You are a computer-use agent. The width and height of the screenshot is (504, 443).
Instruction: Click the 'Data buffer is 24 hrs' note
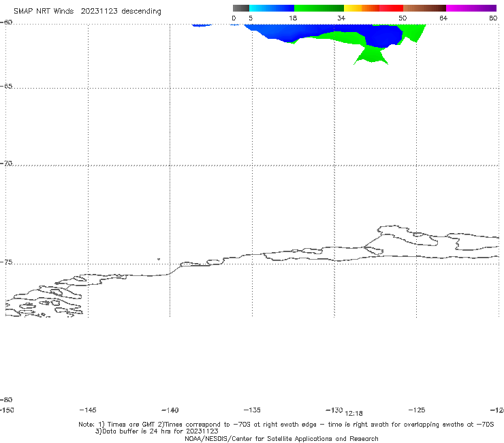click(157, 431)
